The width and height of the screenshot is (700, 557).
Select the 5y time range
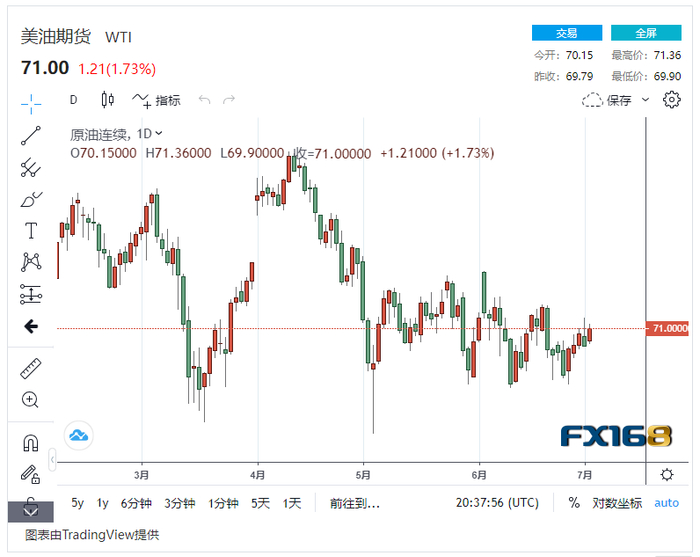click(x=78, y=503)
